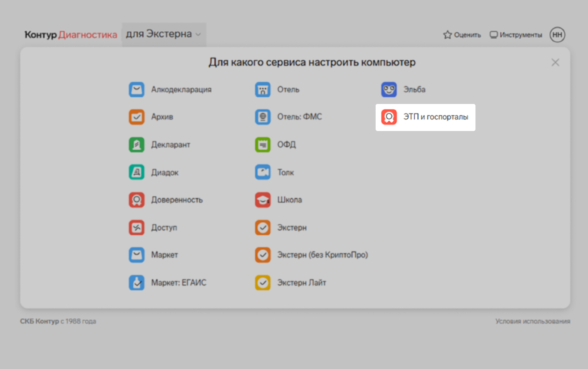Select the Школа graduation cap icon
588x369 pixels.
click(x=263, y=200)
